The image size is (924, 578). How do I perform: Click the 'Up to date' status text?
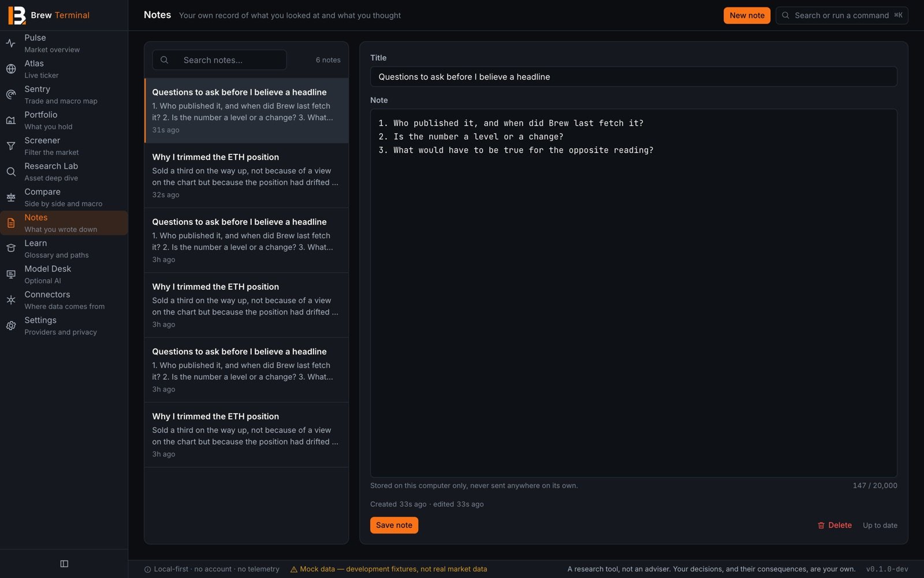pyautogui.click(x=880, y=525)
